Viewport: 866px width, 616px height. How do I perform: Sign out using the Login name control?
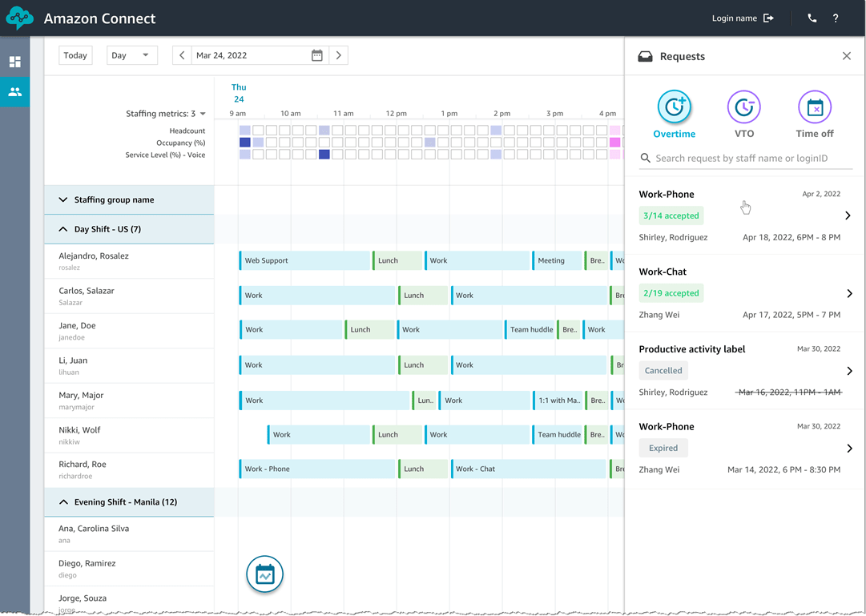[x=743, y=17]
